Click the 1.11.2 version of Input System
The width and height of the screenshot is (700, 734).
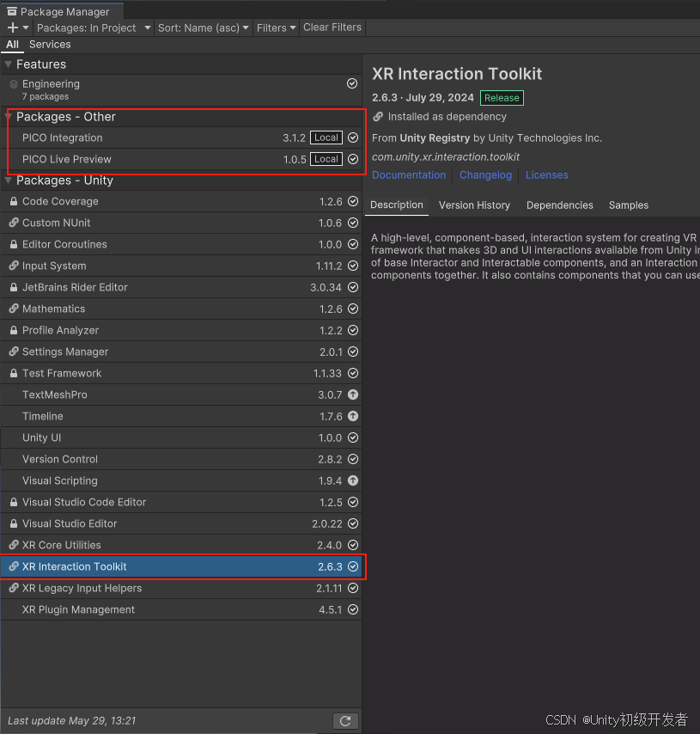tap(329, 266)
